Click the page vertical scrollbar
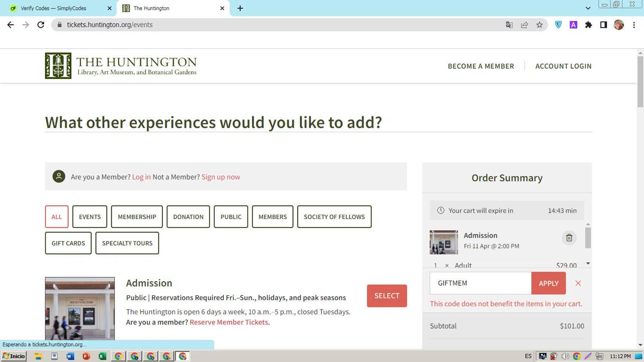Image resolution: width=644 pixels, height=362 pixels. click(640, 82)
